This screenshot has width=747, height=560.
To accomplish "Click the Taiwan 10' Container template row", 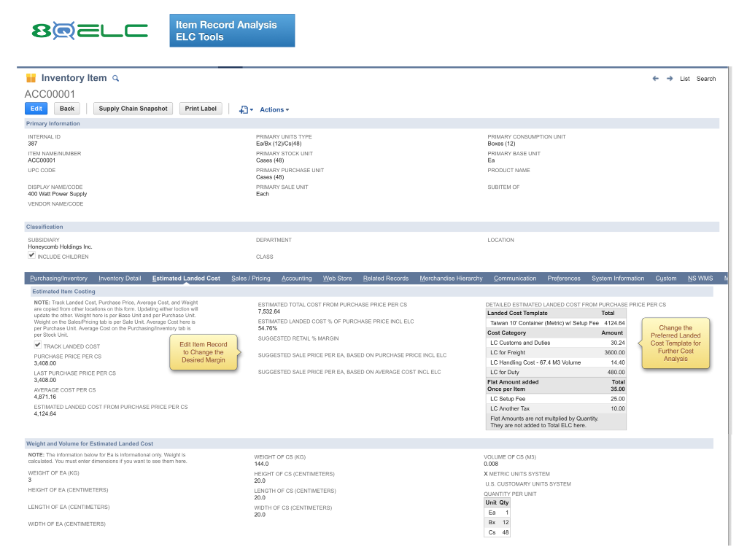I will [x=556, y=323].
